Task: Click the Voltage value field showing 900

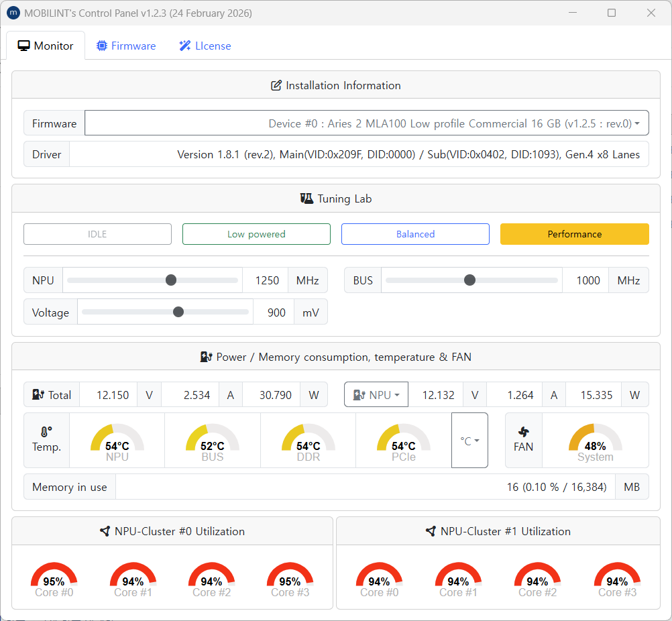Action: click(x=274, y=313)
